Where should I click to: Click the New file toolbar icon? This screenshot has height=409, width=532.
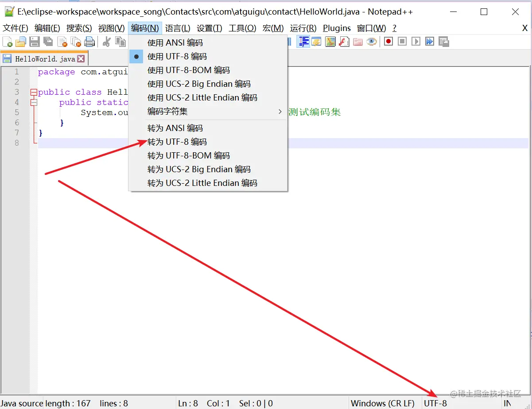(8, 42)
